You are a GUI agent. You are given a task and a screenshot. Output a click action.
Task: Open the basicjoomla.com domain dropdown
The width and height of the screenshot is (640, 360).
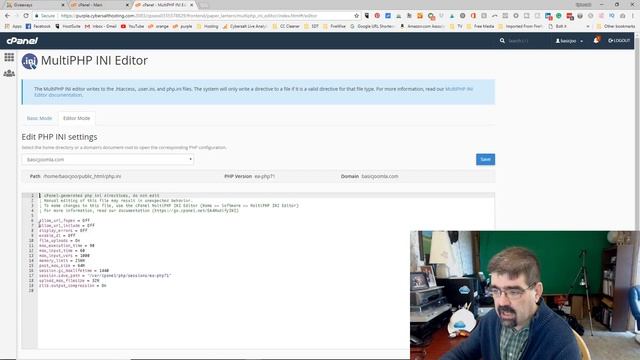tap(108, 160)
